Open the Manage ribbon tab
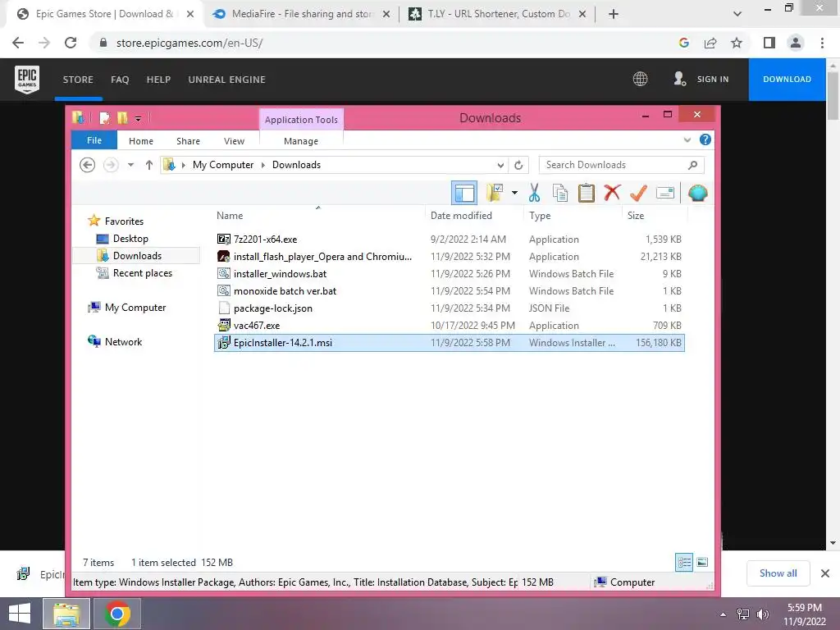The height and width of the screenshot is (630, 840). (x=301, y=141)
